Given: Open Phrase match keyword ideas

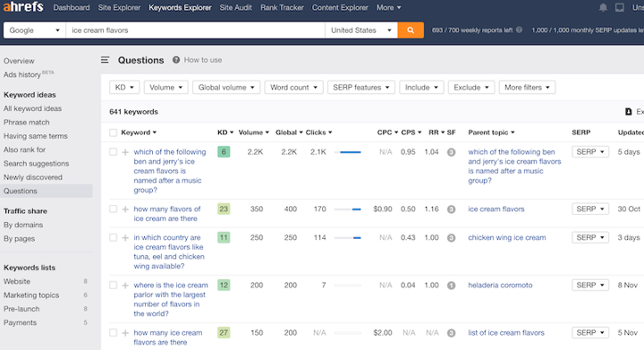Looking at the screenshot, I should pos(26,123).
